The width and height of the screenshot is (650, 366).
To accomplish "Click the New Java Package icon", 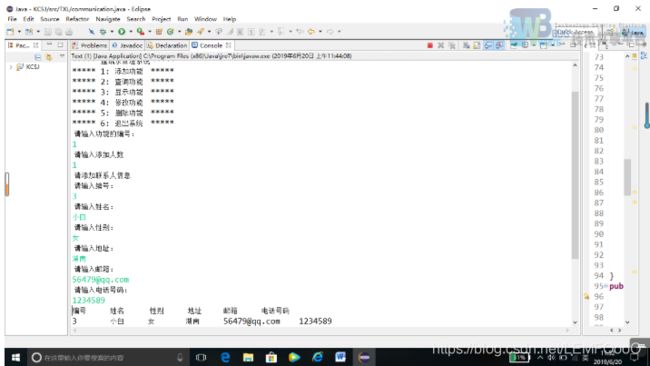I will 159,32.
